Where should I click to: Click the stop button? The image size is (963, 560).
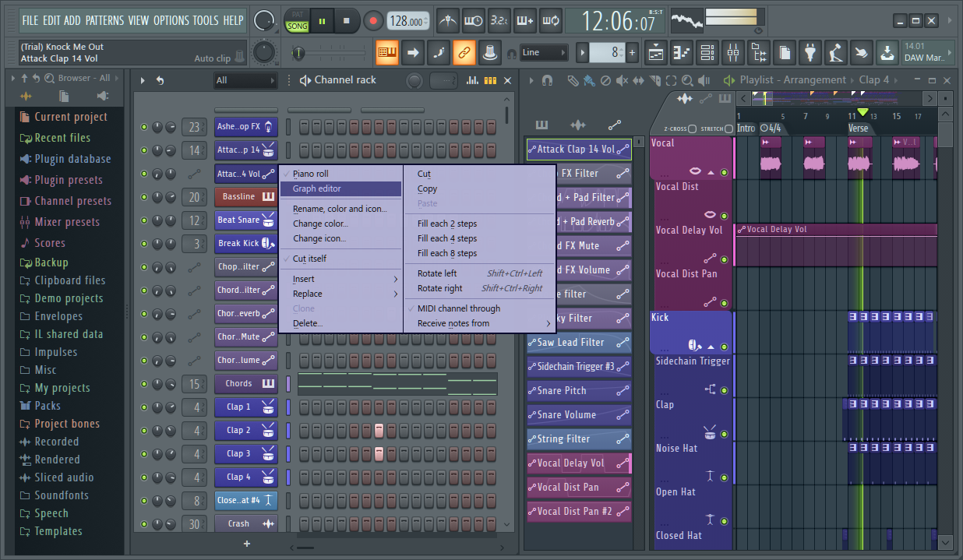coord(347,21)
